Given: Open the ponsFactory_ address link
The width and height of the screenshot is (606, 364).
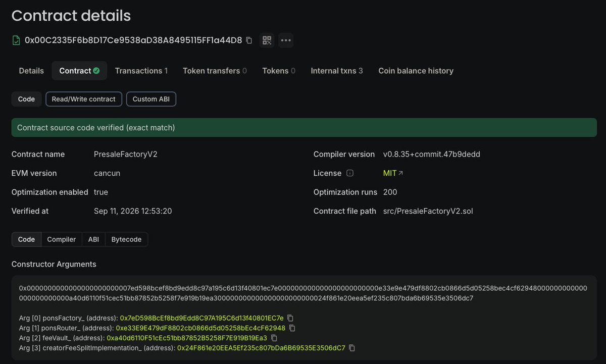Looking at the screenshot, I should coord(201,318).
